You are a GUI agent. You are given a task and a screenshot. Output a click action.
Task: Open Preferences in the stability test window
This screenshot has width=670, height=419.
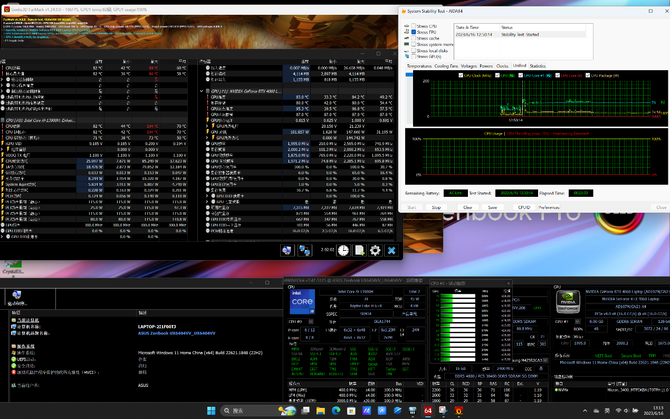click(549, 207)
